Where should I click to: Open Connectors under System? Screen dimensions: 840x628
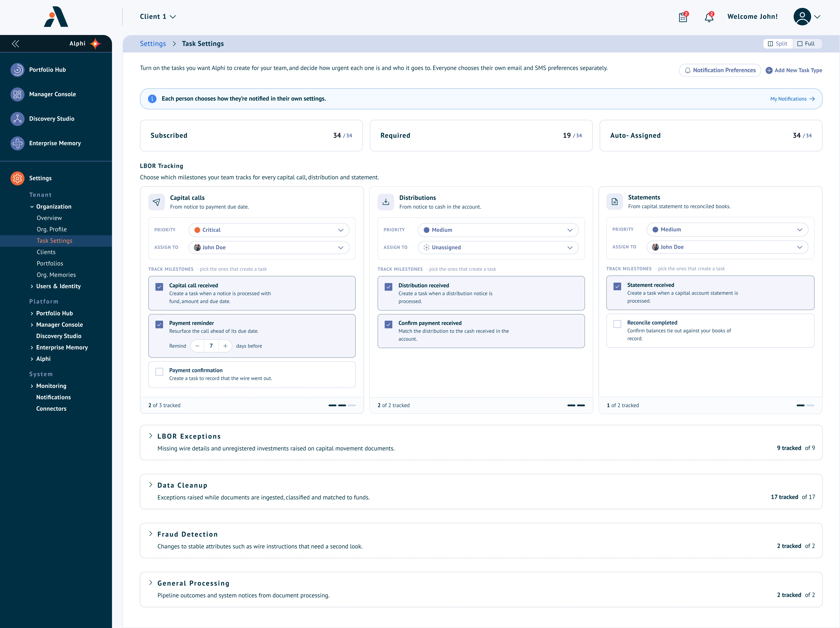click(x=51, y=409)
